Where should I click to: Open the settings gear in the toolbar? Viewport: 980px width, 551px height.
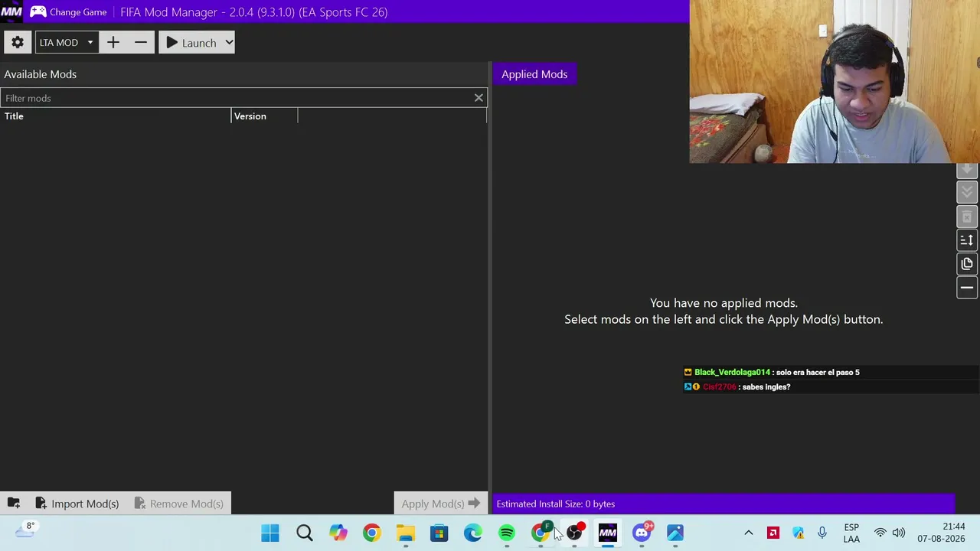pyautogui.click(x=18, y=43)
